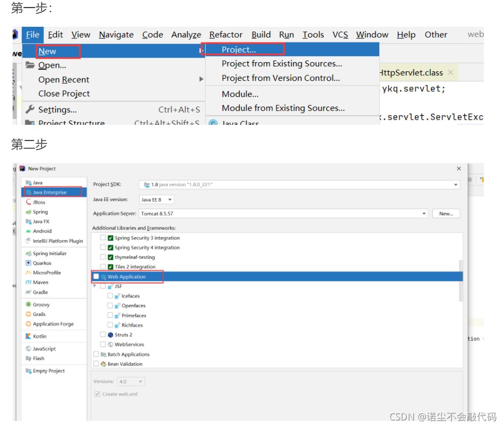Close the New Project dialog
The image size is (504, 426).
[459, 169]
